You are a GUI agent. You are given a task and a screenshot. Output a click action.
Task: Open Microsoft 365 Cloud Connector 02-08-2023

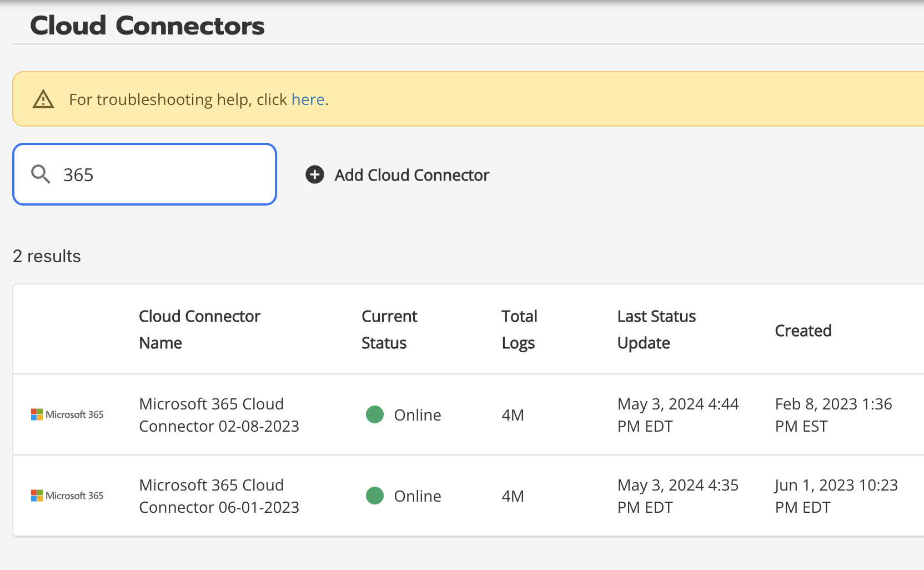click(219, 415)
